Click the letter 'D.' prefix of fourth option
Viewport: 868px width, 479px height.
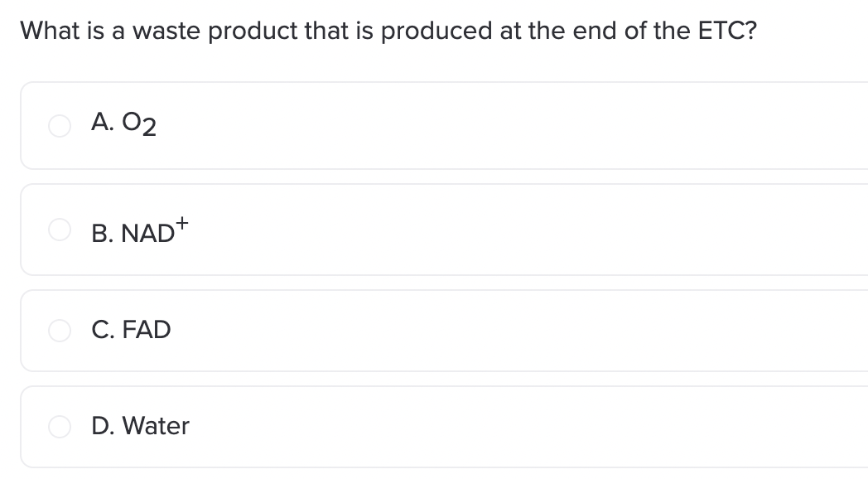103,427
